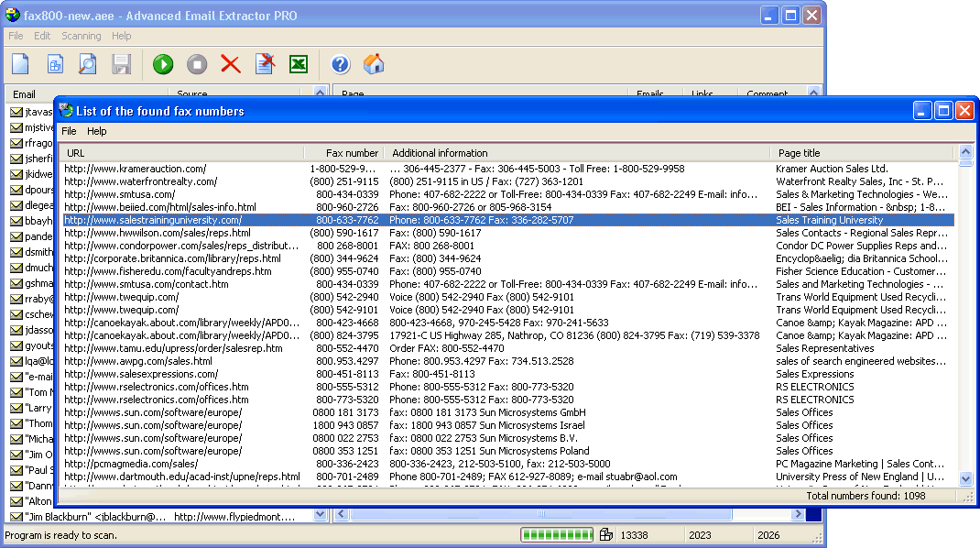
Task: Click fax list vertical scrollbar down arrow
Action: (x=965, y=478)
